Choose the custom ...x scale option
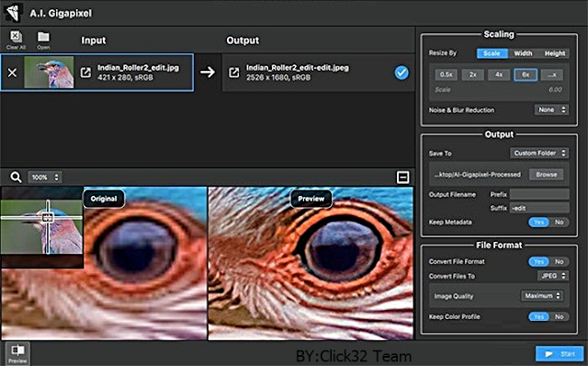 (552, 74)
